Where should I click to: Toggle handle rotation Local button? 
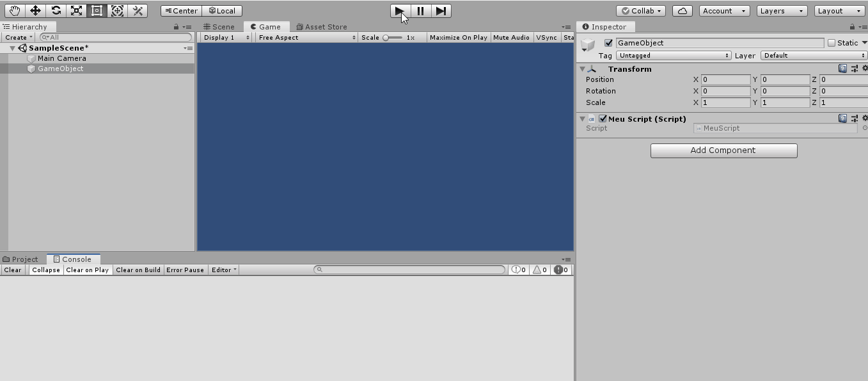coord(222,11)
